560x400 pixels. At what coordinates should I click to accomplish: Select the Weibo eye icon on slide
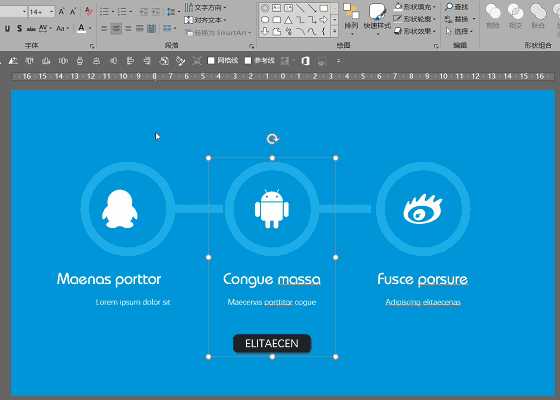(423, 209)
